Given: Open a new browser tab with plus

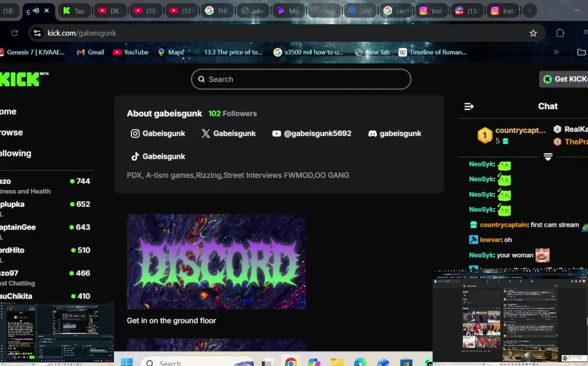Looking at the screenshot, I should (x=530, y=11).
